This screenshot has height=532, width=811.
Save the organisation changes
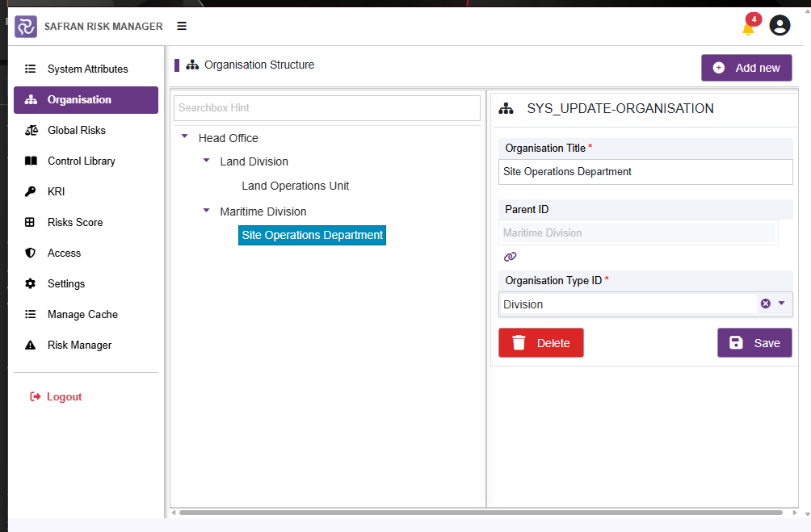tap(754, 343)
